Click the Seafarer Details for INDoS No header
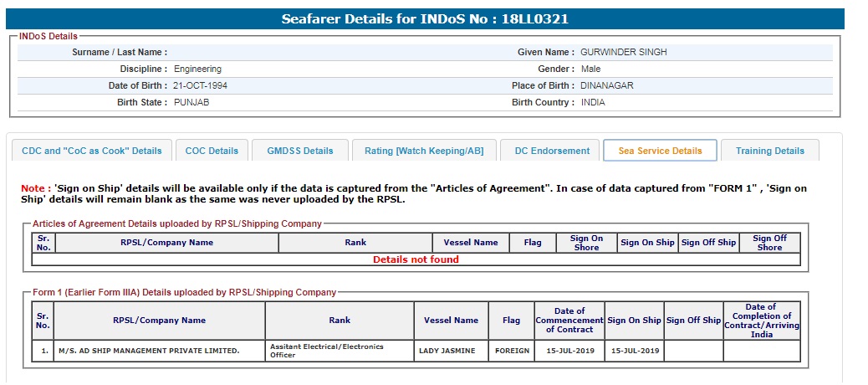Viewport: 868px width, 385px height. [425, 19]
